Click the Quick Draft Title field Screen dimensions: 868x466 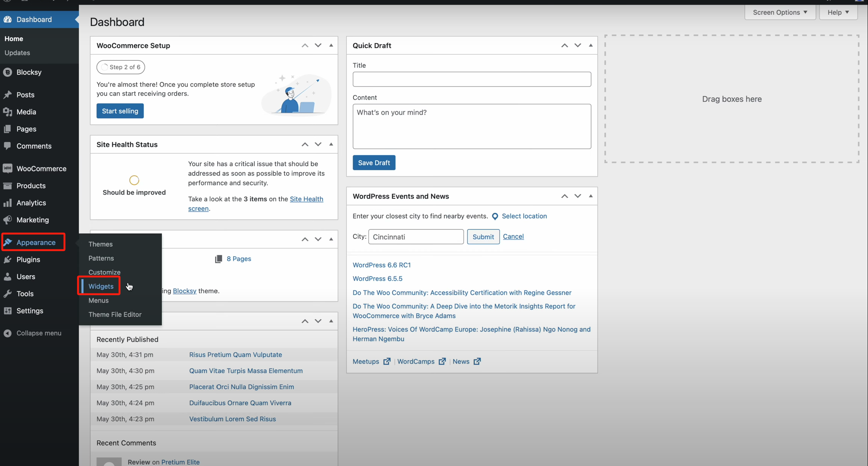pyautogui.click(x=472, y=79)
